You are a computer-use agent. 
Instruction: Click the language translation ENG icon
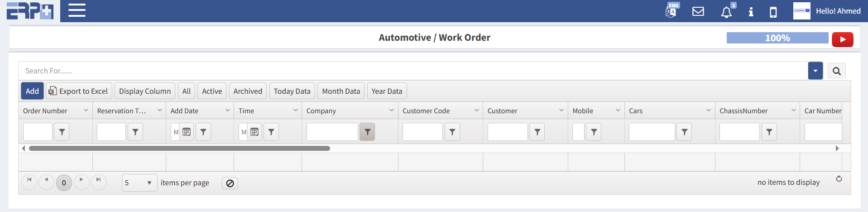coord(671,11)
